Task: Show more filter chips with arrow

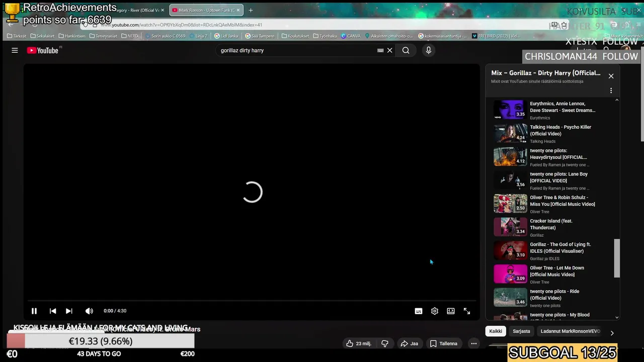Action: tap(612, 333)
